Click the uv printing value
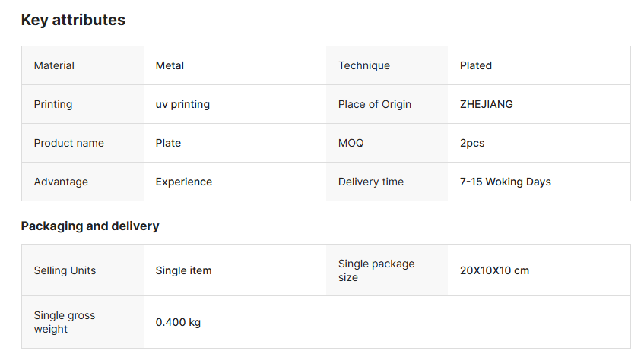 [182, 105]
